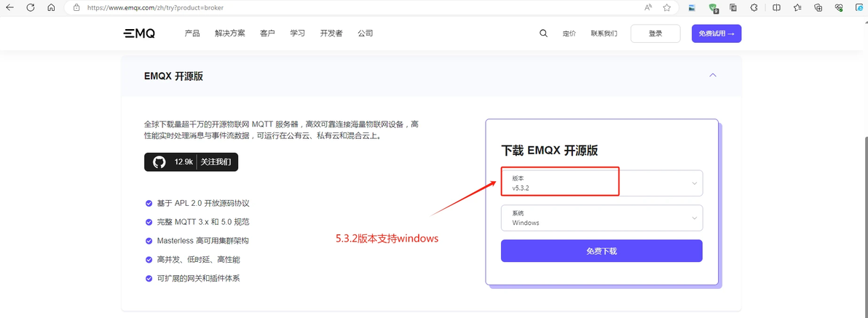
Task: Reload the current page
Action: (31, 8)
